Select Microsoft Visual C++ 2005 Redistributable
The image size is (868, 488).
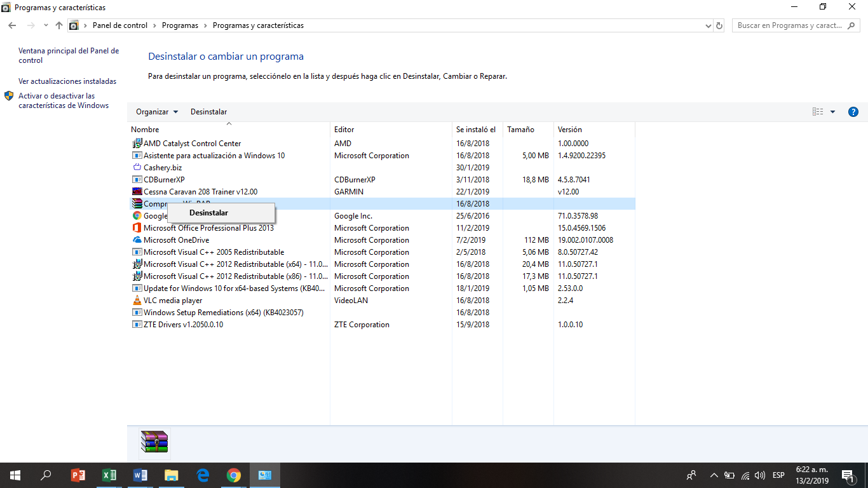click(381, 252)
